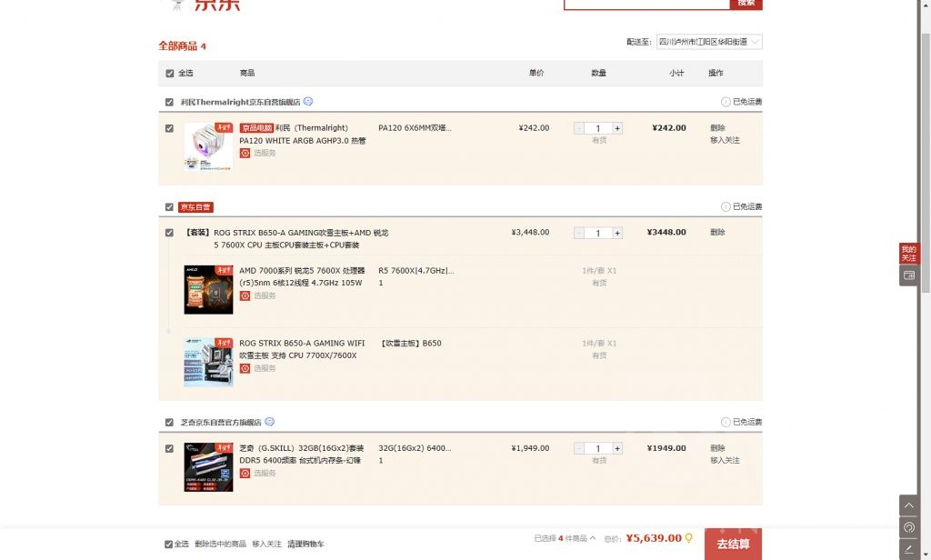Click G.SKILL memory quantity input field
Image resolution: width=931 pixels, height=560 pixels.
click(x=598, y=448)
